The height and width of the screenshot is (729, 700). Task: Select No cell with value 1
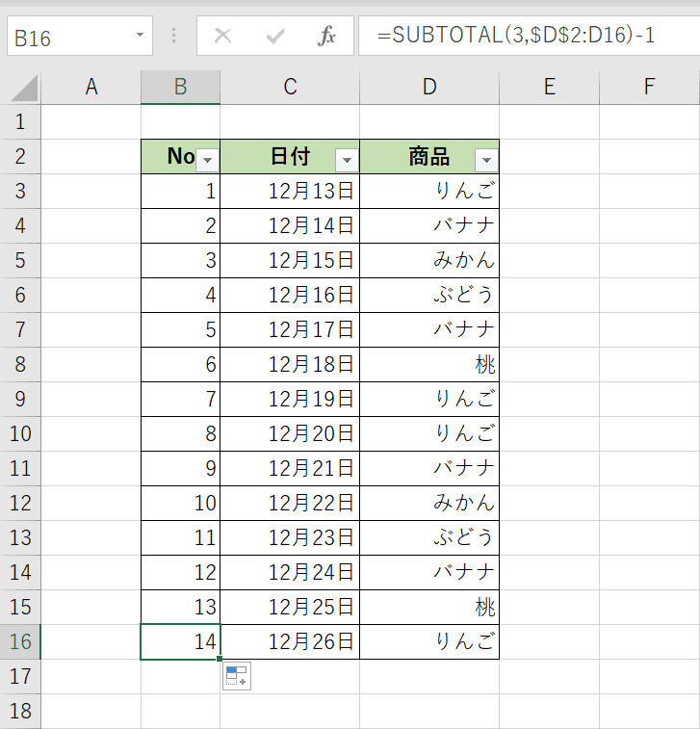pyautogui.click(x=180, y=191)
